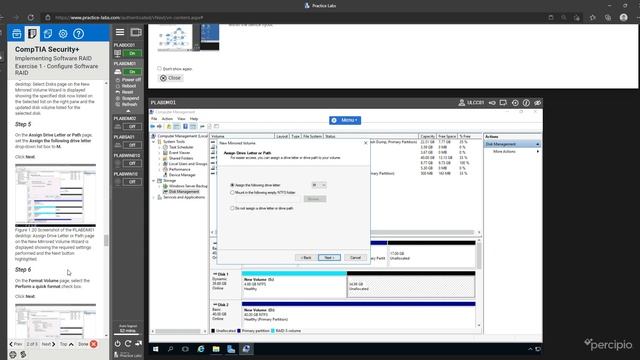Click the blue Help toolbar icon
Viewport: 640px width, 360px height.
point(185,127)
